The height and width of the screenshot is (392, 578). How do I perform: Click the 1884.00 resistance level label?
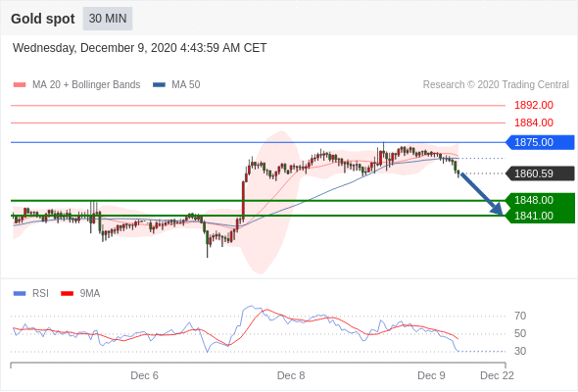tap(534, 122)
